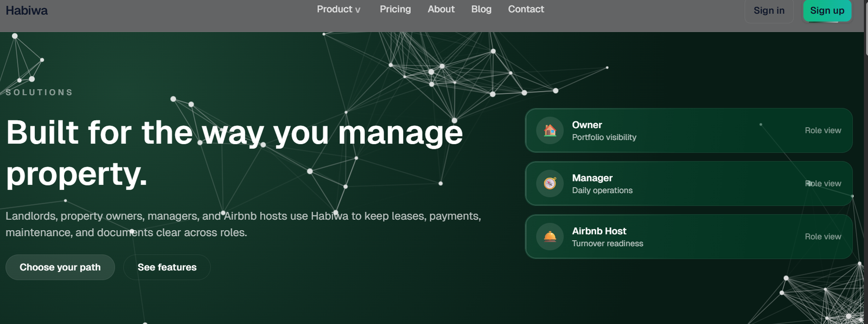868x324 pixels.
Task: Click Role view on the Manager card
Action: pyautogui.click(x=823, y=184)
